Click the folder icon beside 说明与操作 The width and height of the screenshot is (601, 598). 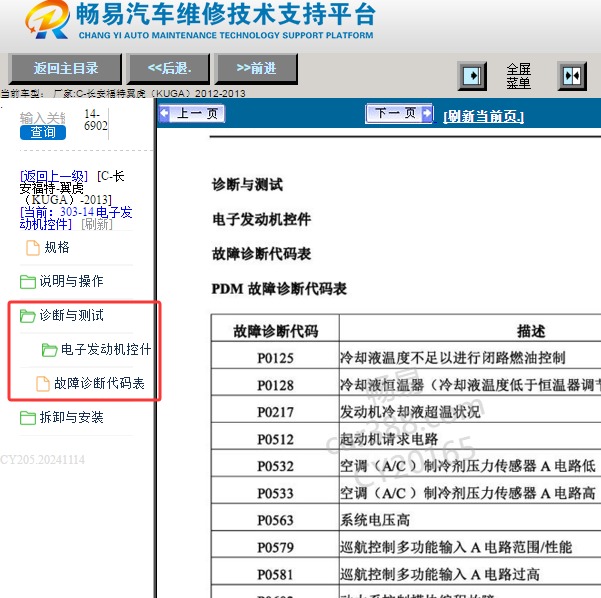[28, 281]
